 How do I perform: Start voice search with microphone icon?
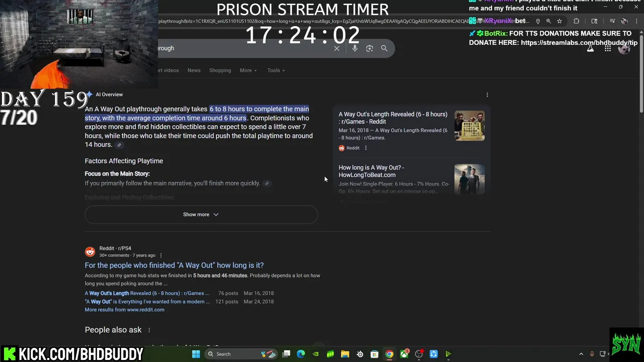tap(355, 48)
